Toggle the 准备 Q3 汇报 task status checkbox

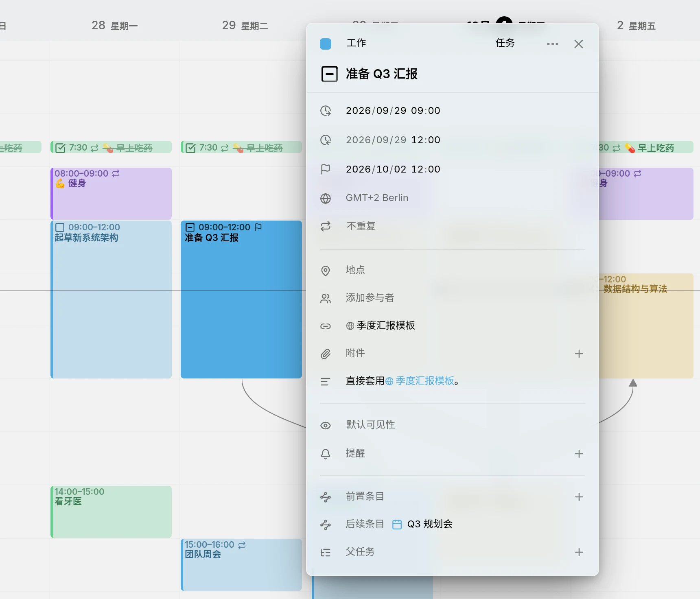click(x=329, y=74)
